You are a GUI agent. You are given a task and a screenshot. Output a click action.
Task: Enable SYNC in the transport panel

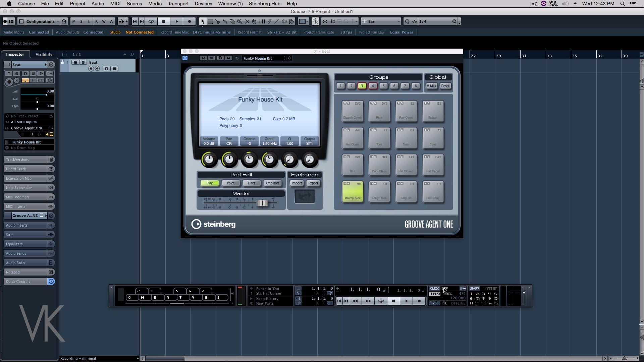click(434, 303)
